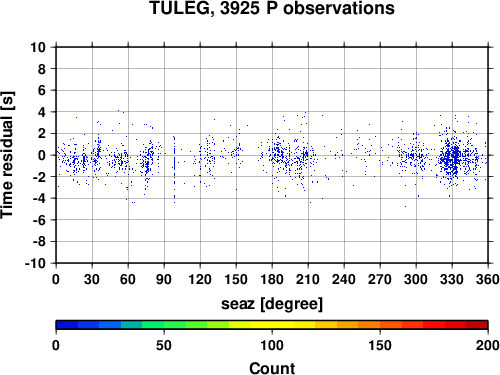
Task: Click the teal colorbar segment before 50
Action: tap(132, 325)
